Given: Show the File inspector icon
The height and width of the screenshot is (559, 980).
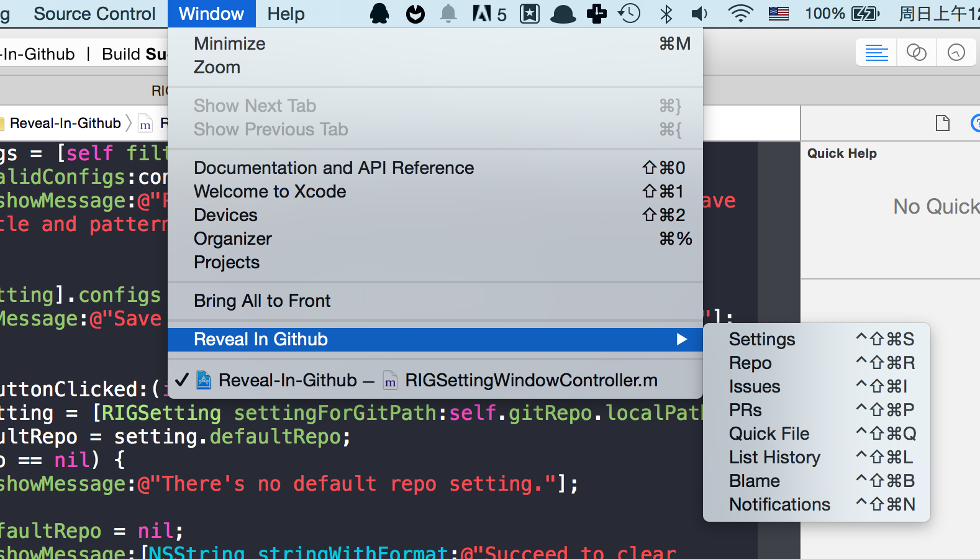Looking at the screenshot, I should 942,123.
